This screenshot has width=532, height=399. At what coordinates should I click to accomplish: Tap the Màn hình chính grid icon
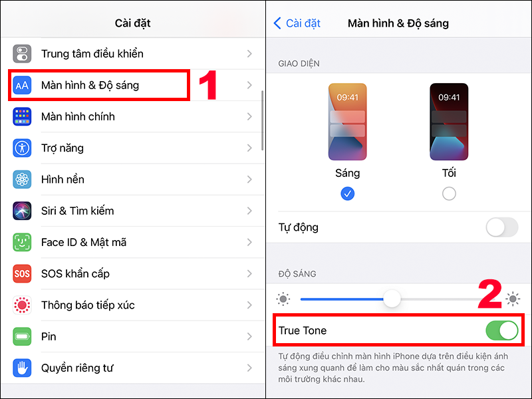pos(22,116)
